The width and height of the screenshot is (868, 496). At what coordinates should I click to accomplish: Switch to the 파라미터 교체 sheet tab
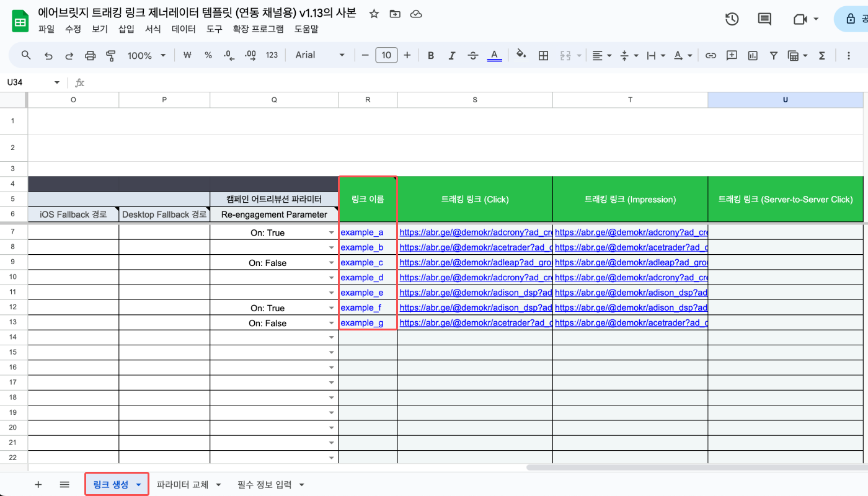pos(182,485)
